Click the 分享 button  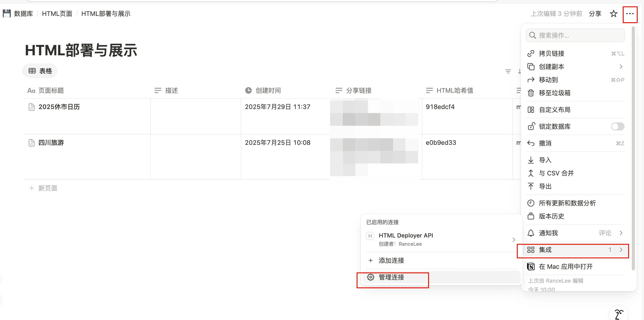pos(595,14)
